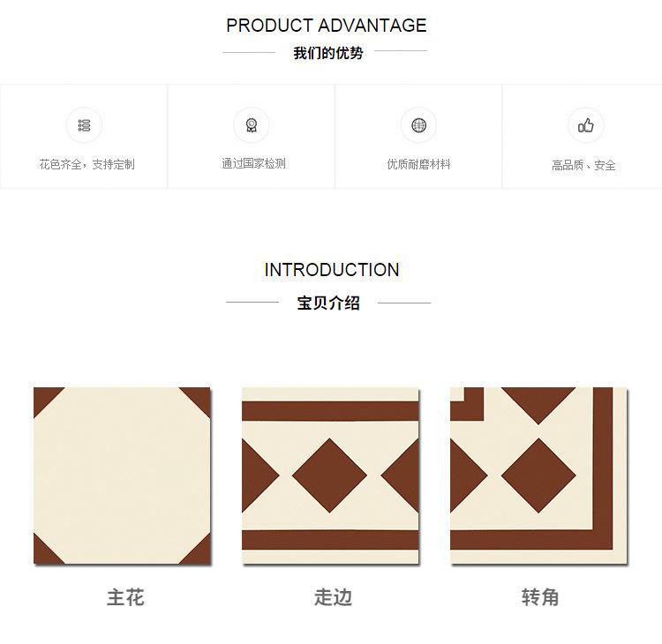Screen dimensions: 662x644
Task: Open the 走边 border tile image
Action: point(331,476)
